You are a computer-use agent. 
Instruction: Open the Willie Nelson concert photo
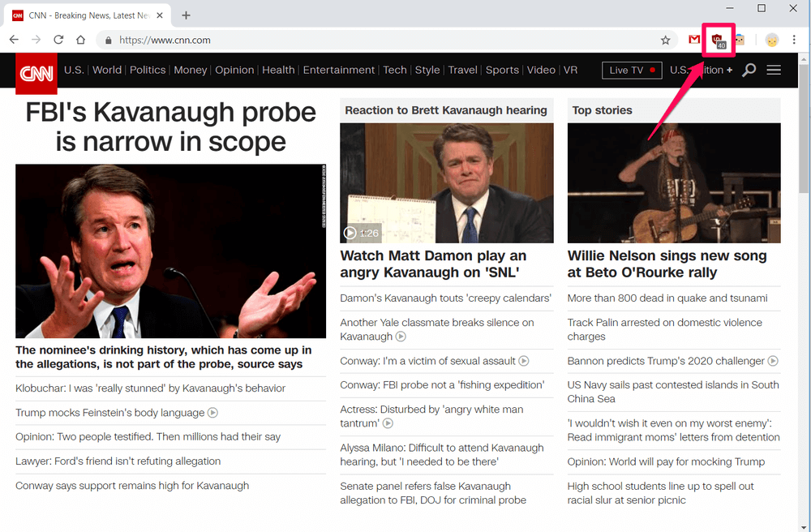[x=674, y=182]
